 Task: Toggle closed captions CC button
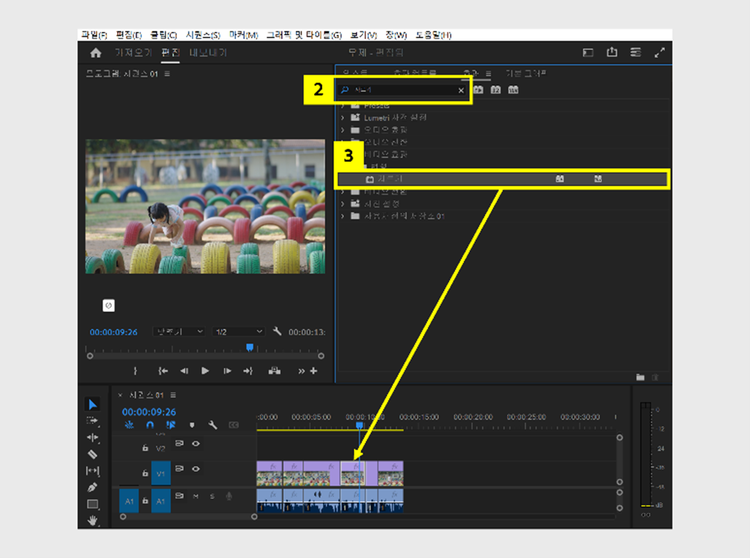pyautogui.click(x=233, y=425)
